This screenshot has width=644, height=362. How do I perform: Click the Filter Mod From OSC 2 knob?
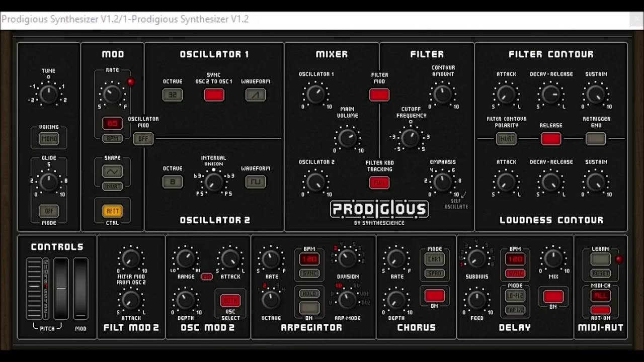pyautogui.click(x=131, y=259)
